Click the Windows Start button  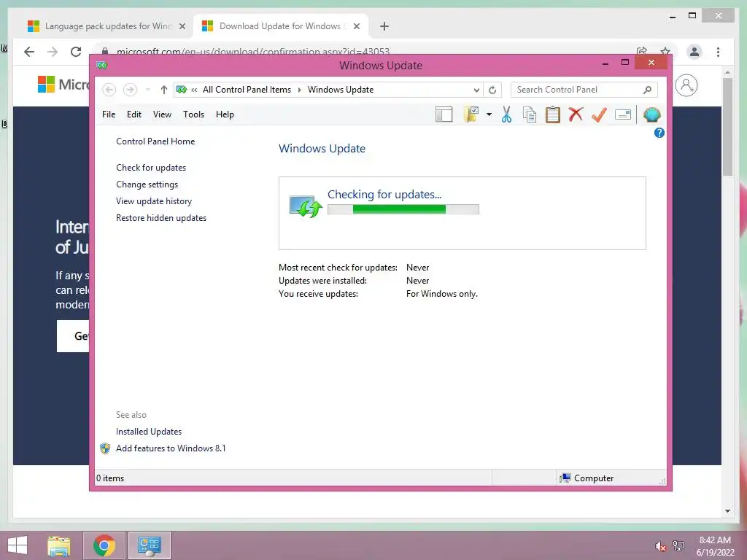[18, 545]
